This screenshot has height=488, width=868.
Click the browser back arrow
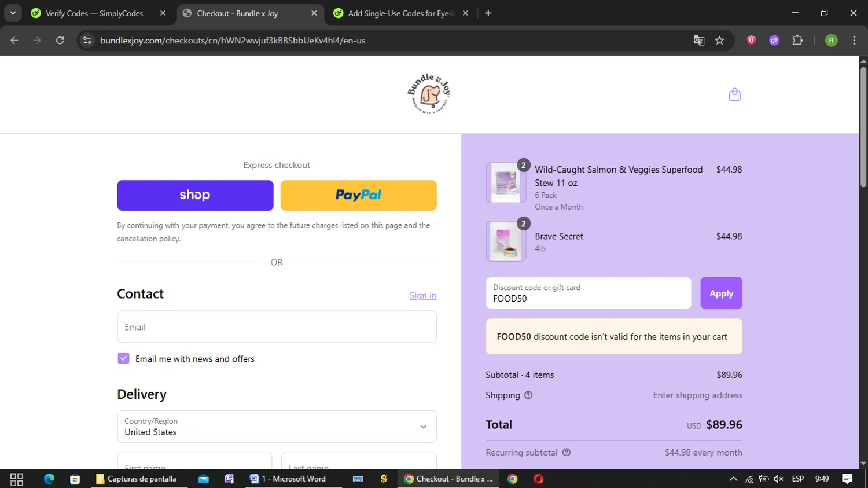point(14,41)
